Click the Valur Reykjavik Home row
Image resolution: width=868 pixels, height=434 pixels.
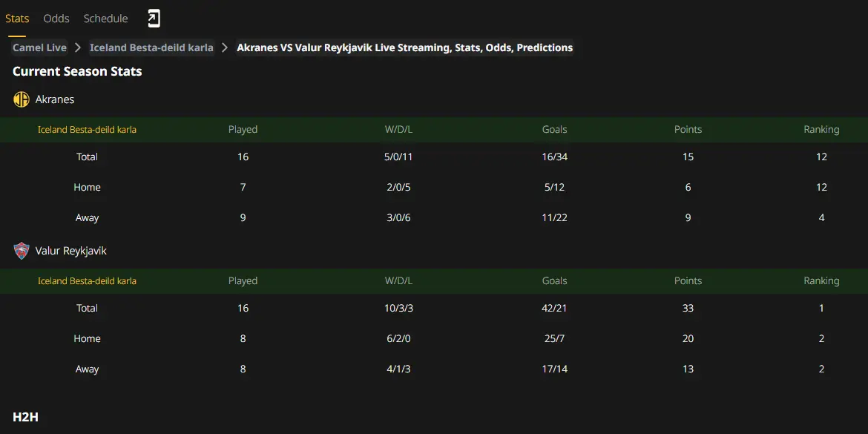click(434, 338)
